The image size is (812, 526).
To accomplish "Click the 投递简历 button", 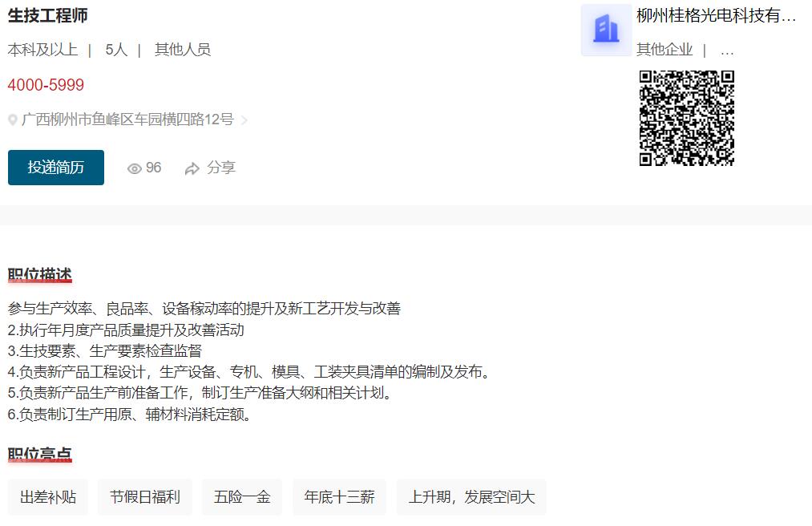I will (x=56, y=168).
